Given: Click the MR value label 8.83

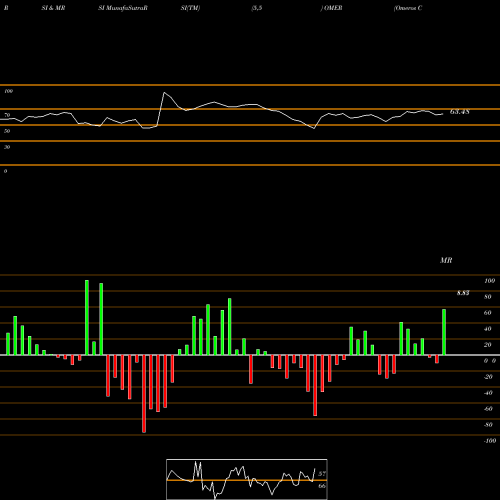Looking at the screenshot, I should click(463, 293).
